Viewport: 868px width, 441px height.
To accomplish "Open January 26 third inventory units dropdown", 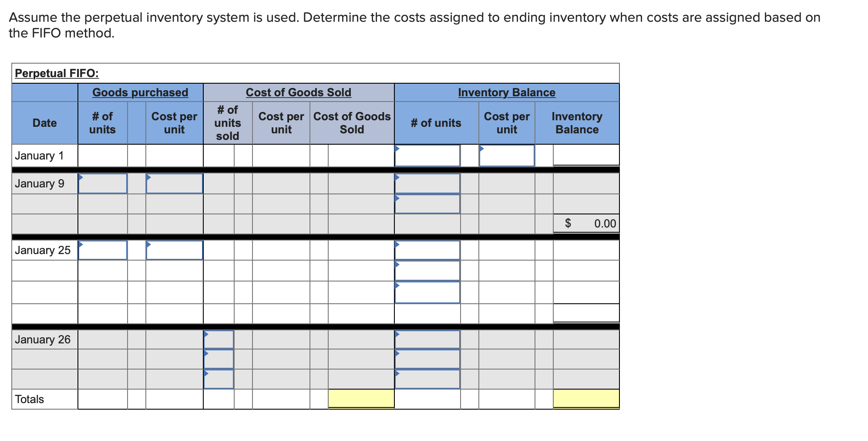I will point(427,379).
